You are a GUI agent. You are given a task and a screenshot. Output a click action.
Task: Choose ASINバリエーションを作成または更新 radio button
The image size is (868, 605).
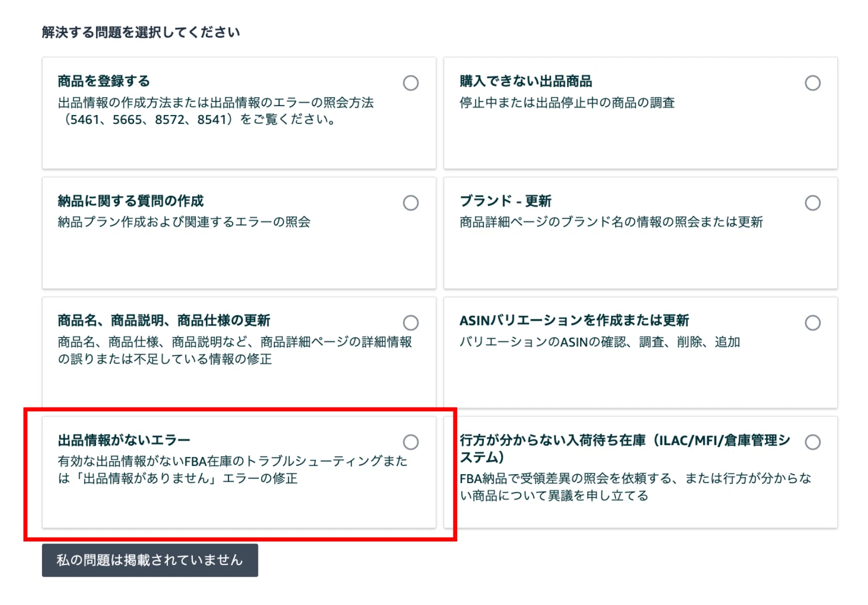812,322
